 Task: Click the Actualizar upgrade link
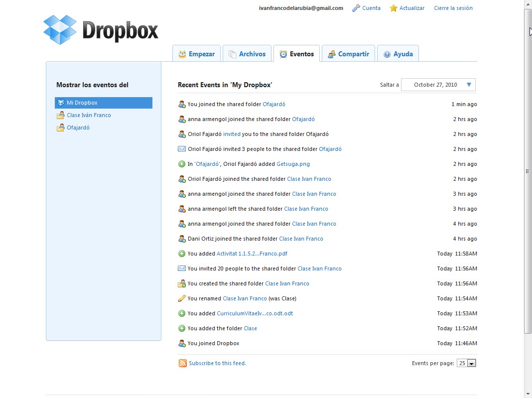point(411,8)
